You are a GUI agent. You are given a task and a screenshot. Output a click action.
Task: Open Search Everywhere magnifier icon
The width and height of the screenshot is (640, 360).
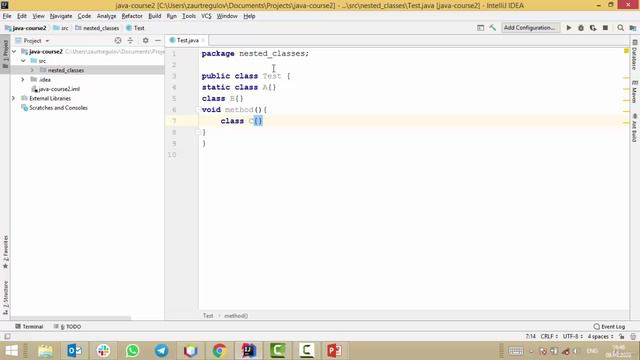point(620,28)
